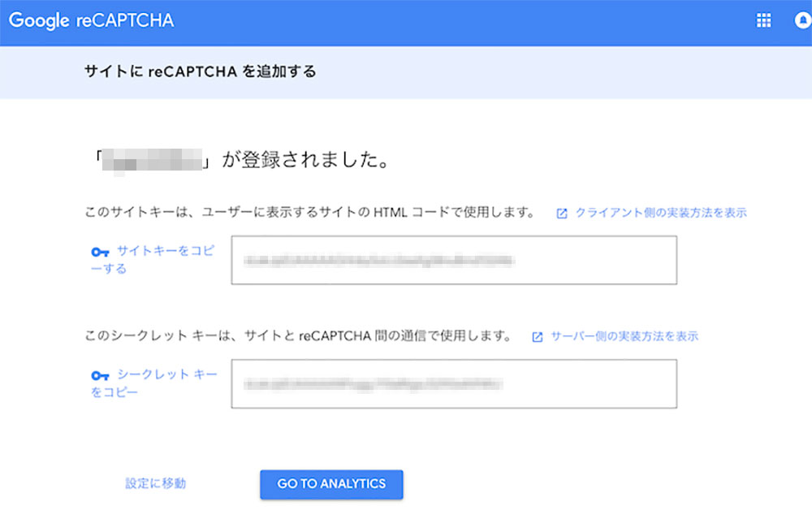
Task: Open サーバー側の実装方法を表示 link
Action: [624, 336]
